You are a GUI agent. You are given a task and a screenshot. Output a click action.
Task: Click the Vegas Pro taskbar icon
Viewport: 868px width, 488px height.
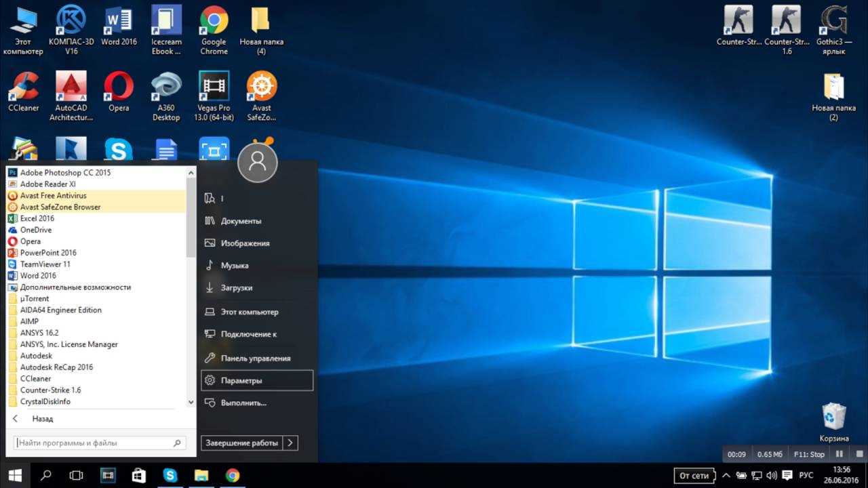point(108,475)
